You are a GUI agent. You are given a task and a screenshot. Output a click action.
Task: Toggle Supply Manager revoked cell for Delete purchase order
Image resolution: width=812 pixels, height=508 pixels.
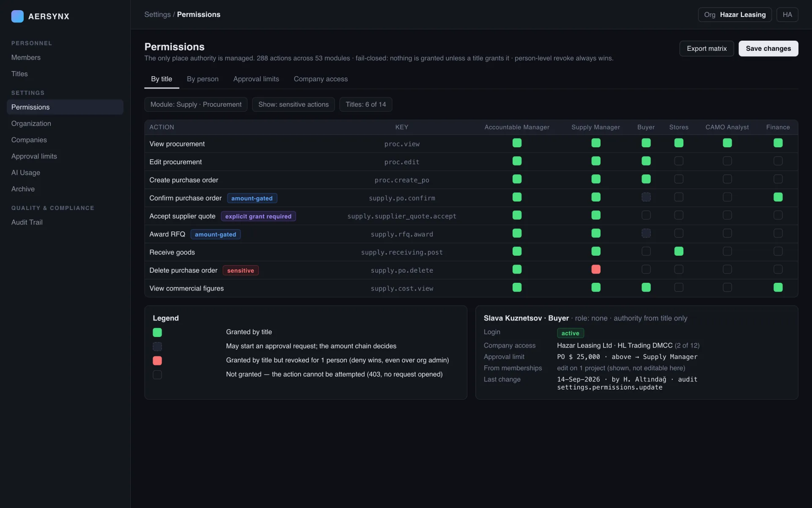tap(596, 269)
